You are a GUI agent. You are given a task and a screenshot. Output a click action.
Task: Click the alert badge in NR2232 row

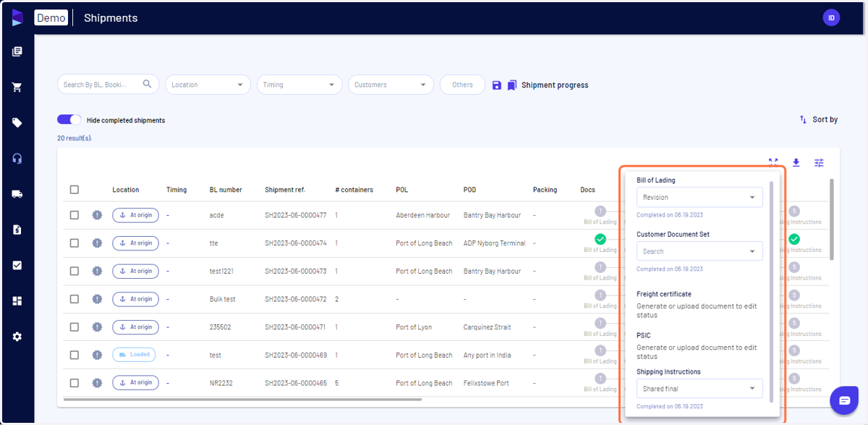pos(97,383)
